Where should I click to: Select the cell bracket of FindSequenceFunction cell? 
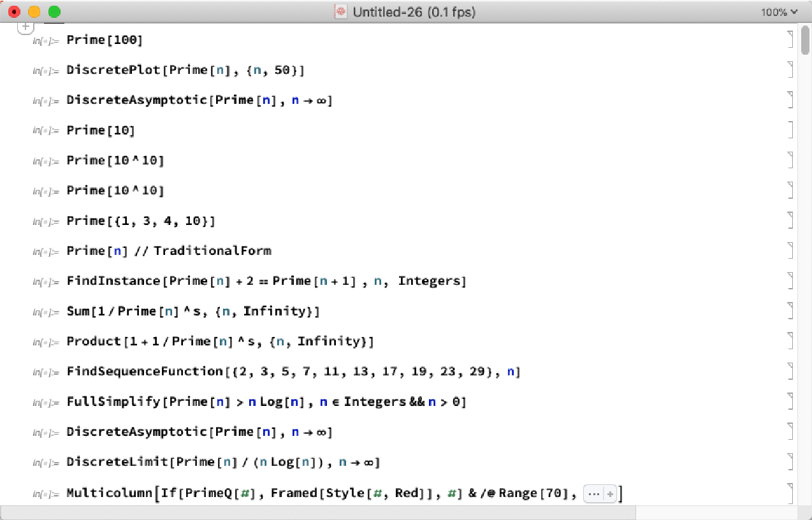(x=790, y=372)
